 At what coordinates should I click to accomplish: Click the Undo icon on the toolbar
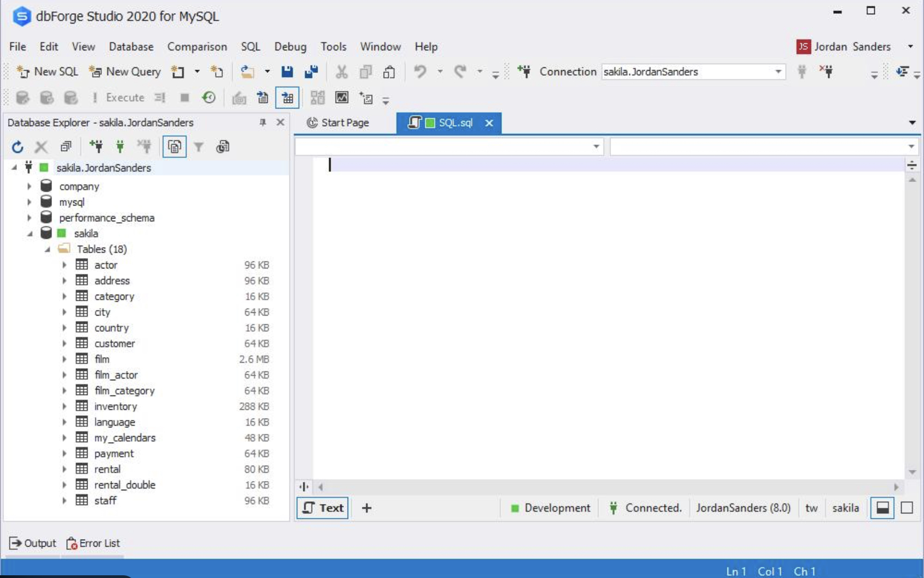(420, 71)
